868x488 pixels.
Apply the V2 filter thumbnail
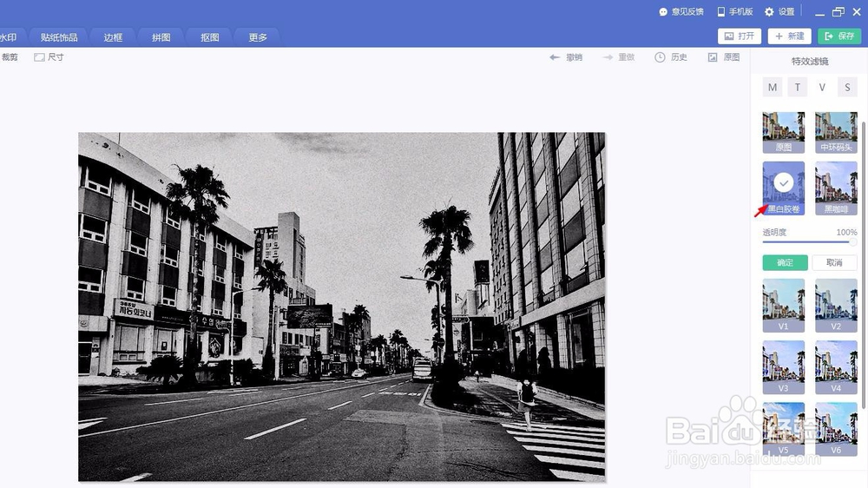[x=836, y=305]
